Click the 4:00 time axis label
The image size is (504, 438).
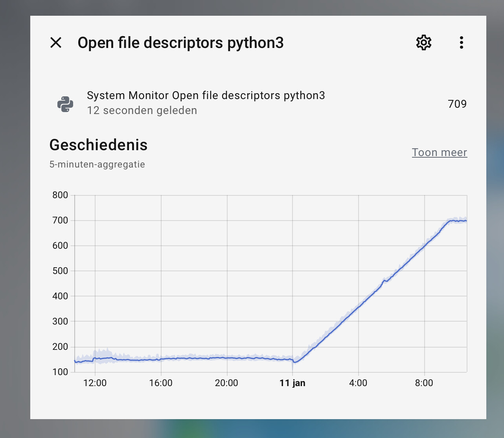click(358, 383)
